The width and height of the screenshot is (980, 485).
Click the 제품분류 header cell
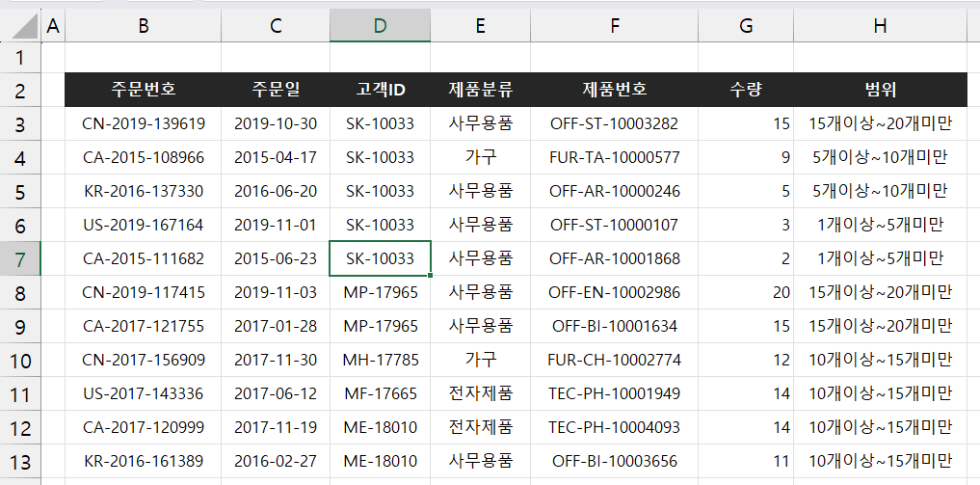coord(480,90)
